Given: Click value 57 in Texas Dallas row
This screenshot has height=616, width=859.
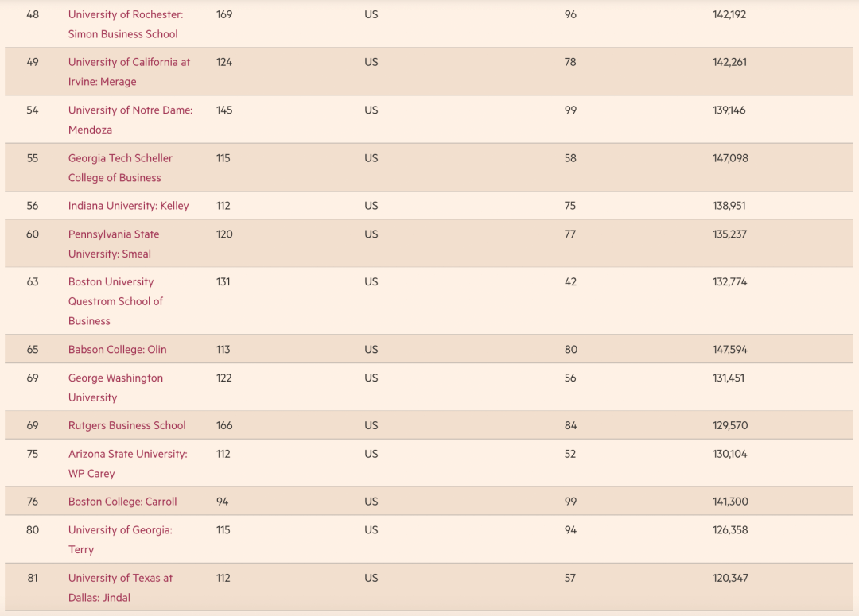Looking at the screenshot, I should 570,578.
